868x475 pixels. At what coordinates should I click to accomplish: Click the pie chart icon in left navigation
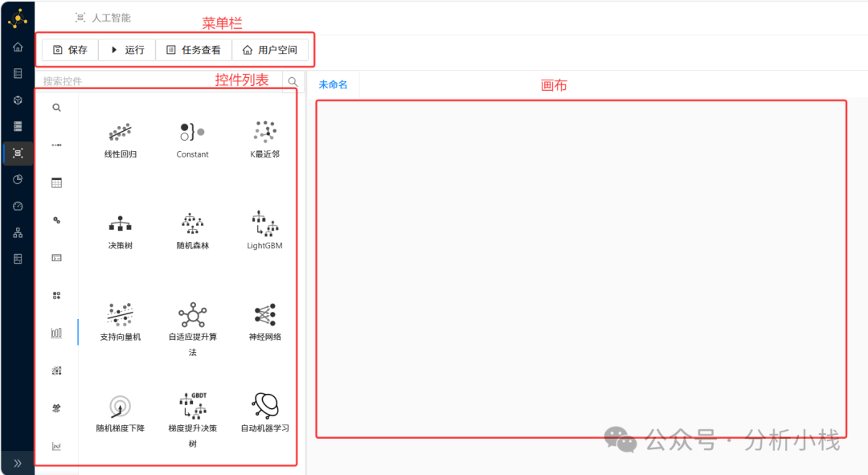[18, 179]
